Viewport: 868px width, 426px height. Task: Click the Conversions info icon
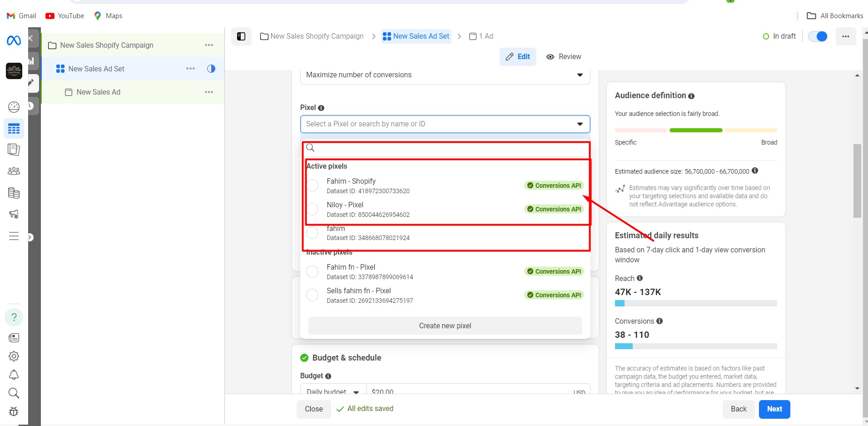click(x=660, y=321)
